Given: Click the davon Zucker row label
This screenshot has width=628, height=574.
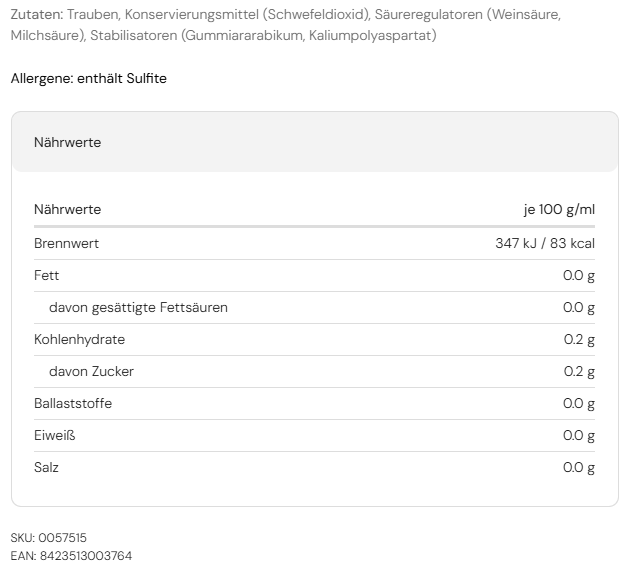Looking at the screenshot, I should [x=91, y=371].
